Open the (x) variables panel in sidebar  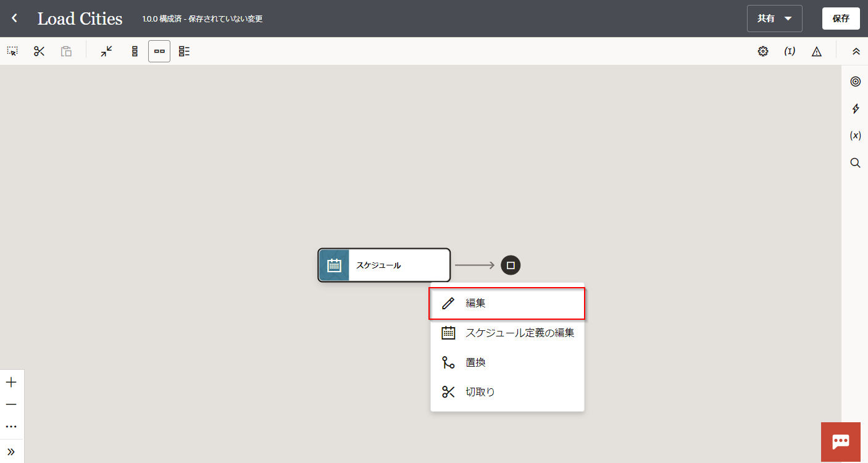coord(855,136)
